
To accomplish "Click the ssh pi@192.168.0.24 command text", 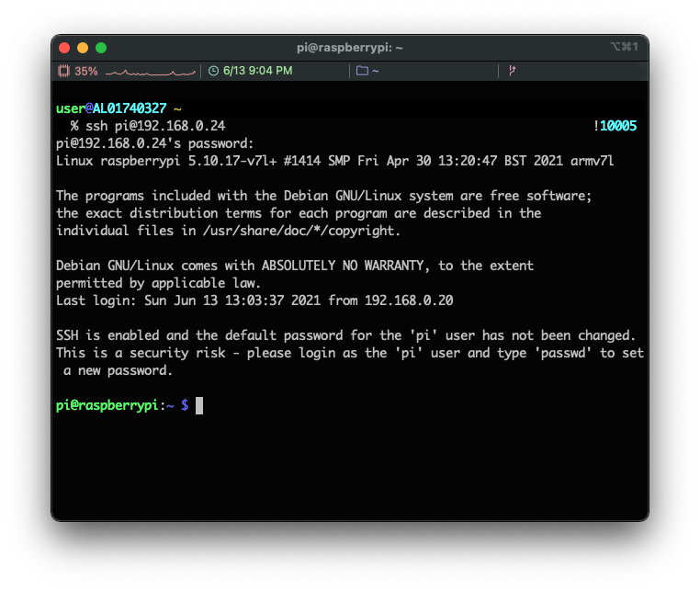I will click(155, 126).
